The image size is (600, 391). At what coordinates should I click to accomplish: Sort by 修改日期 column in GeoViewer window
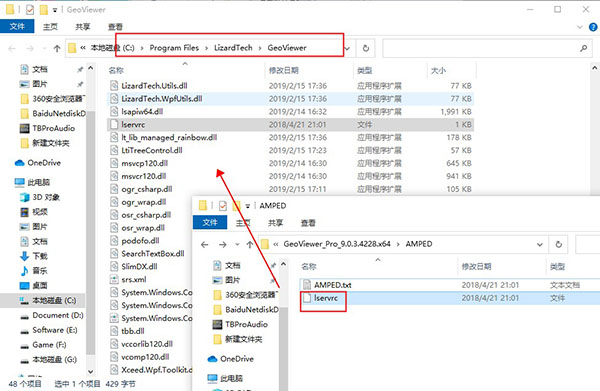click(284, 70)
